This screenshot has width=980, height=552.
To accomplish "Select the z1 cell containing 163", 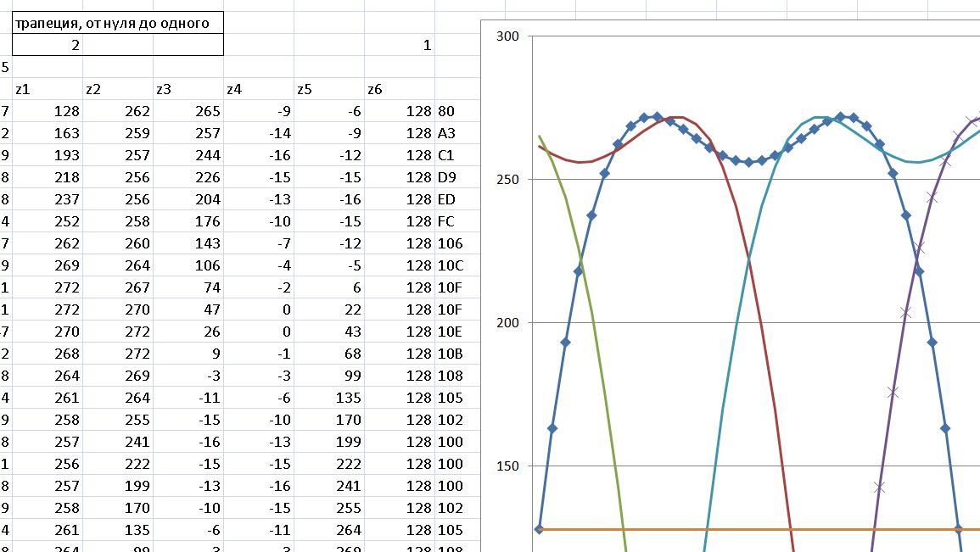I will tap(48, 133).
